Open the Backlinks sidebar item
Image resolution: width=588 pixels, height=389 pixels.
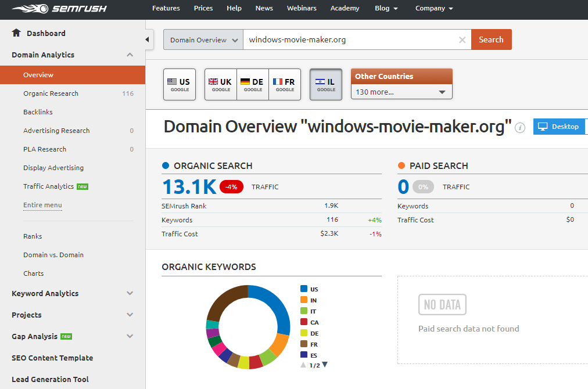click(38, 112)
